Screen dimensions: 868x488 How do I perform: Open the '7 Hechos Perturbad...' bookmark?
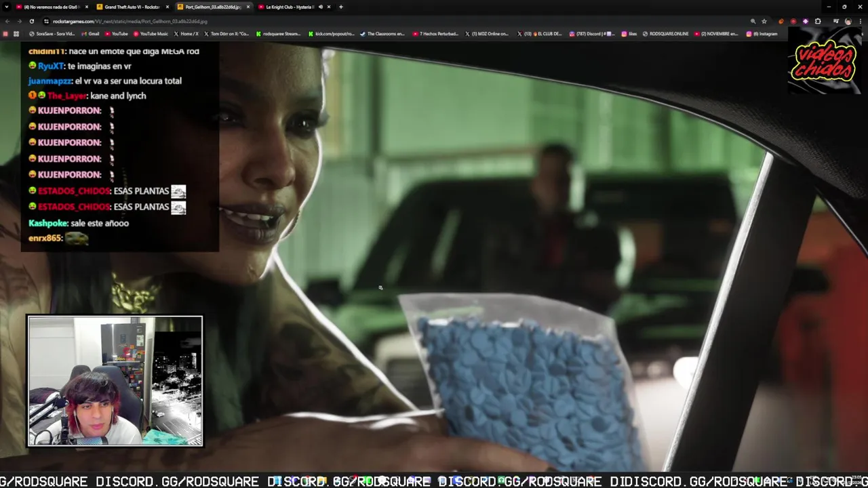(435, 33)
